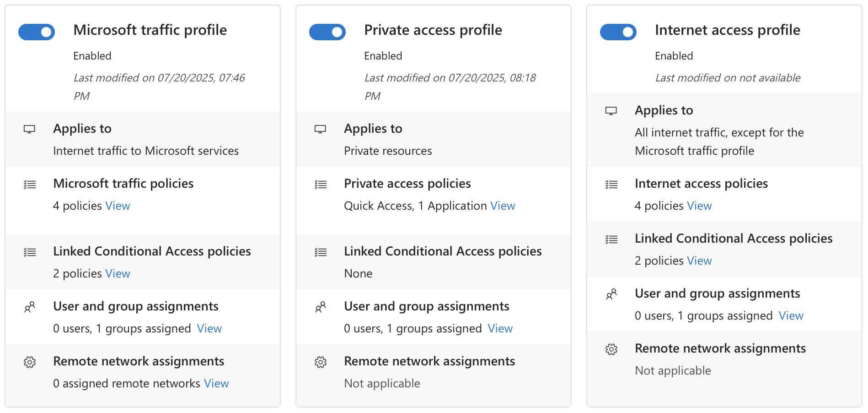
Task: Select the Private access profile heading
Action: tap(433, 30)
